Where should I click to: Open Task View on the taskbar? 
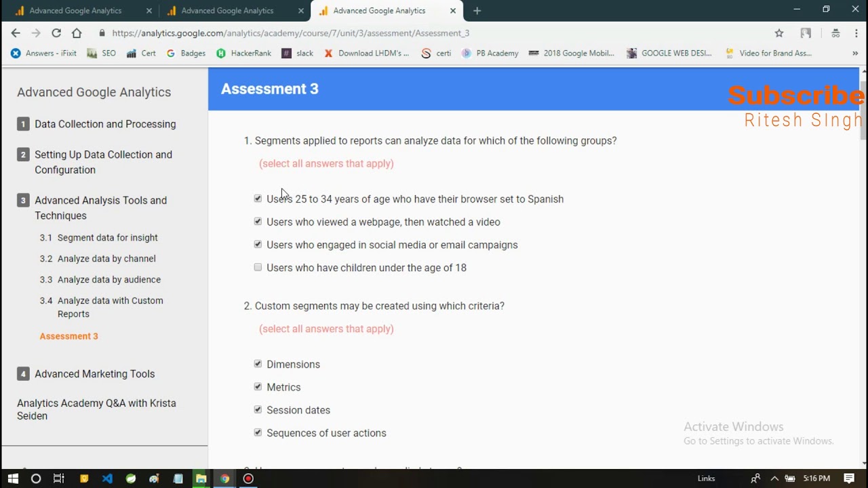point(59,479)
